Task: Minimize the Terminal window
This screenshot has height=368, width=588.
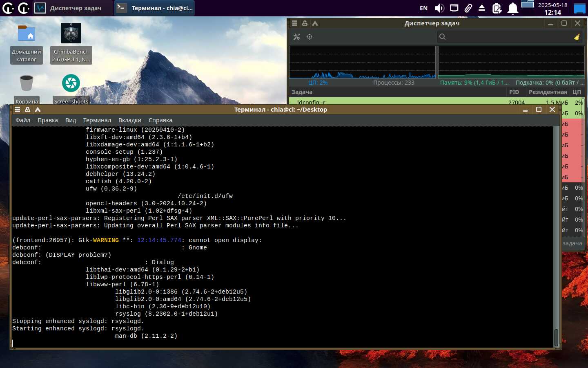Action: click(526, 110)
